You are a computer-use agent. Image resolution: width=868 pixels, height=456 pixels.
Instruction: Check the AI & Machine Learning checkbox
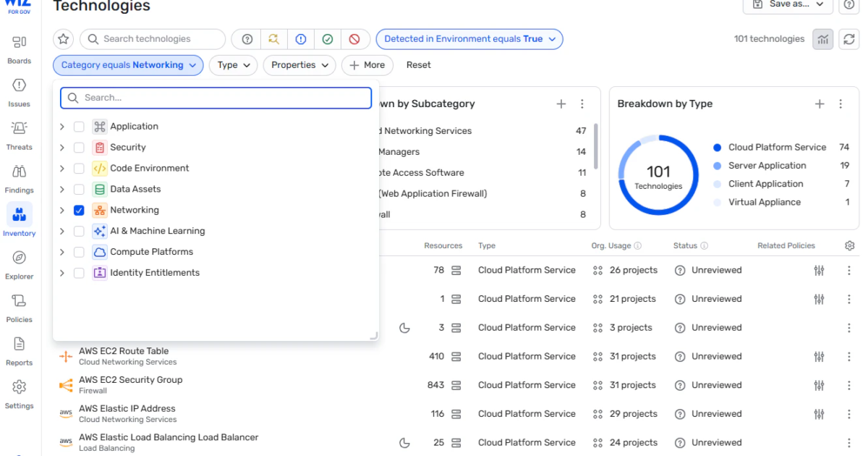point(79,232)
